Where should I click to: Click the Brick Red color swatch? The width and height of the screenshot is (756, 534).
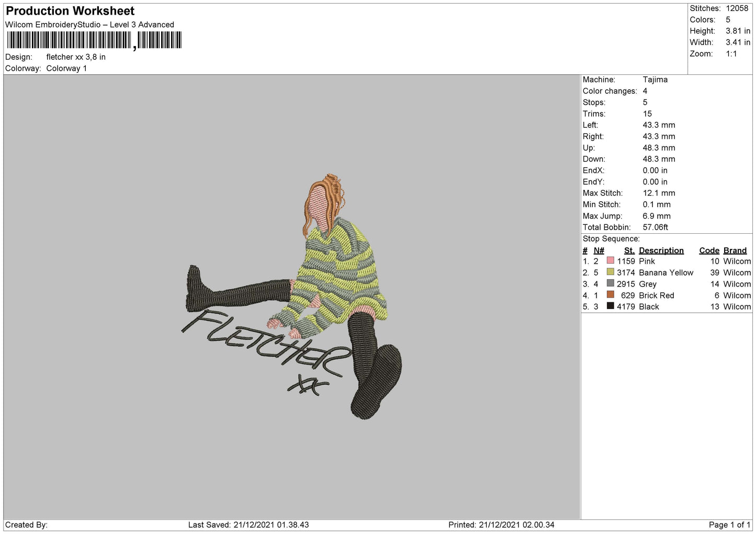(610, 295)
